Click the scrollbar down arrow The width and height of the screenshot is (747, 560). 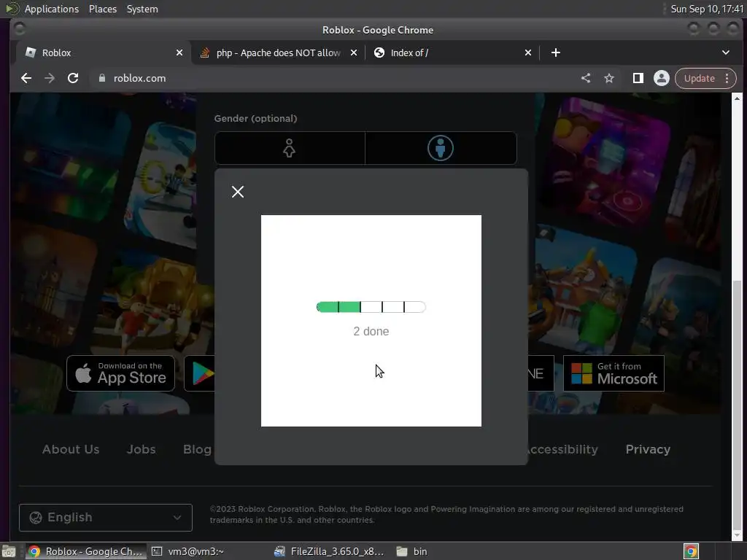tap(737, 535)
